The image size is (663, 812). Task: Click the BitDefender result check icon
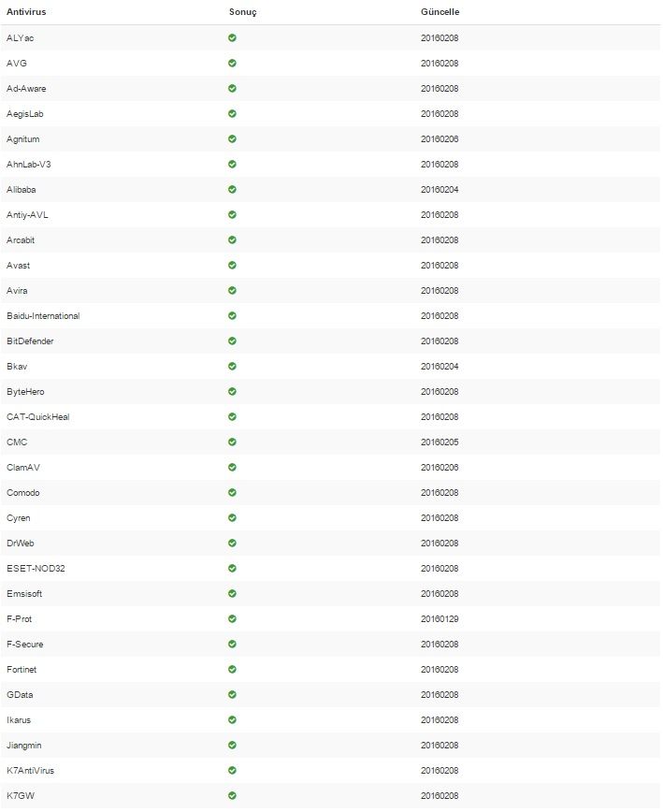coord(233,341)
